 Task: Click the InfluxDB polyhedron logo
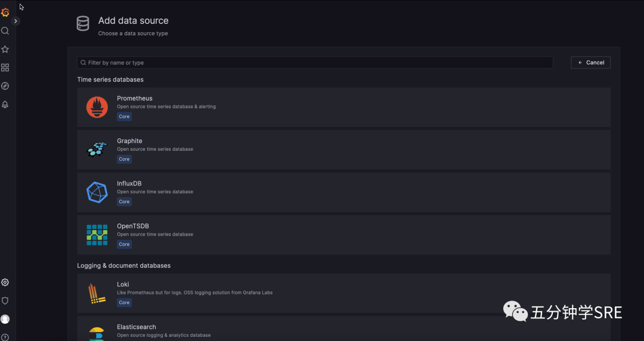pos(97,193)
